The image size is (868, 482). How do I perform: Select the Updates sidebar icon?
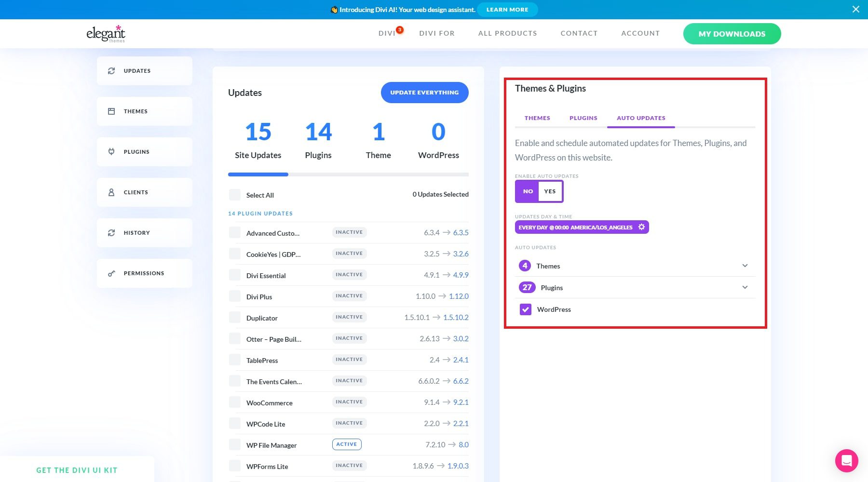[x=111, y=70]
